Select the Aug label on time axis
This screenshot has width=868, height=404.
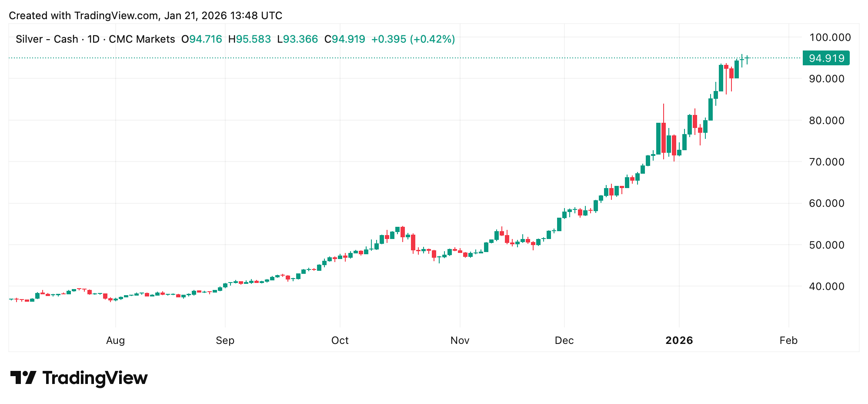tap(115, 341)
